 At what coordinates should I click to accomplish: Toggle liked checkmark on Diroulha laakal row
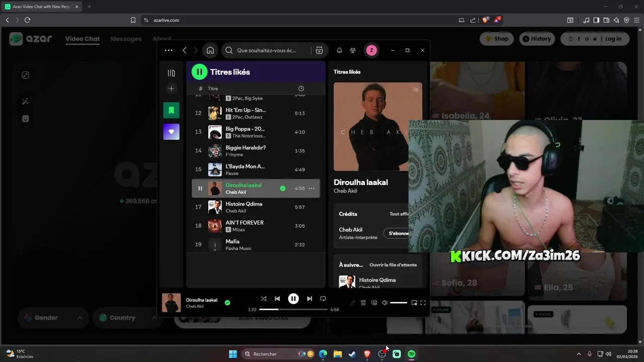[x=283, y=189]
